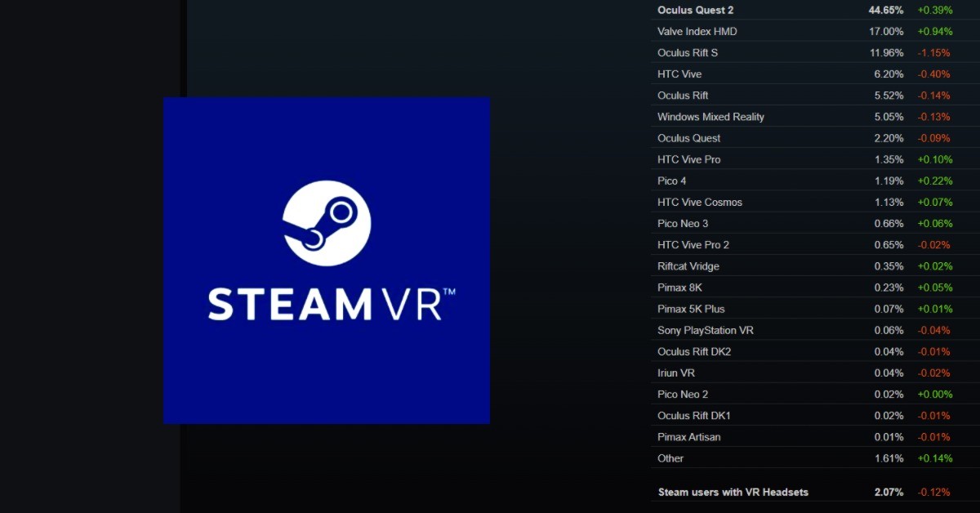980x513 pixels.
Task: Select the Other category row label
Action: (x=670, y=458)
